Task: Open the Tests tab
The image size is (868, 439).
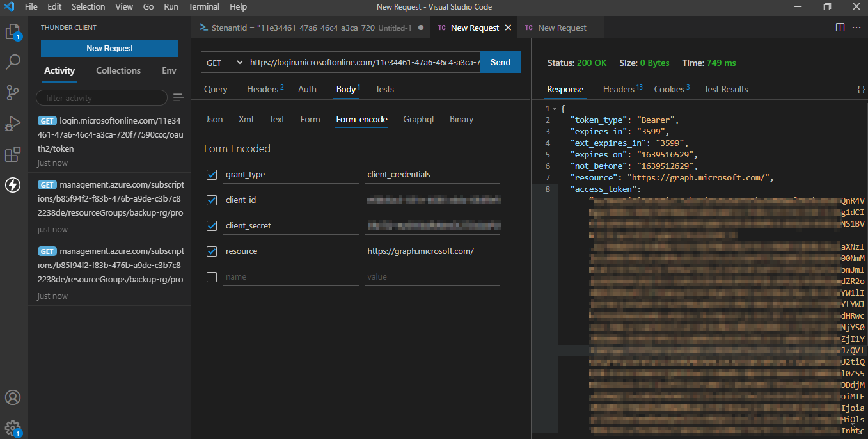Action: point(384,89)
